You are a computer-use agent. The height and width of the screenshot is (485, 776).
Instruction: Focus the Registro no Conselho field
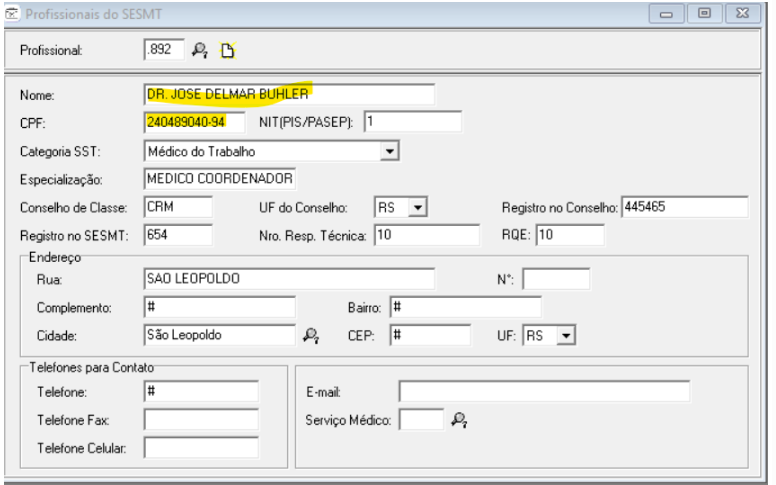tap(684, 207)
